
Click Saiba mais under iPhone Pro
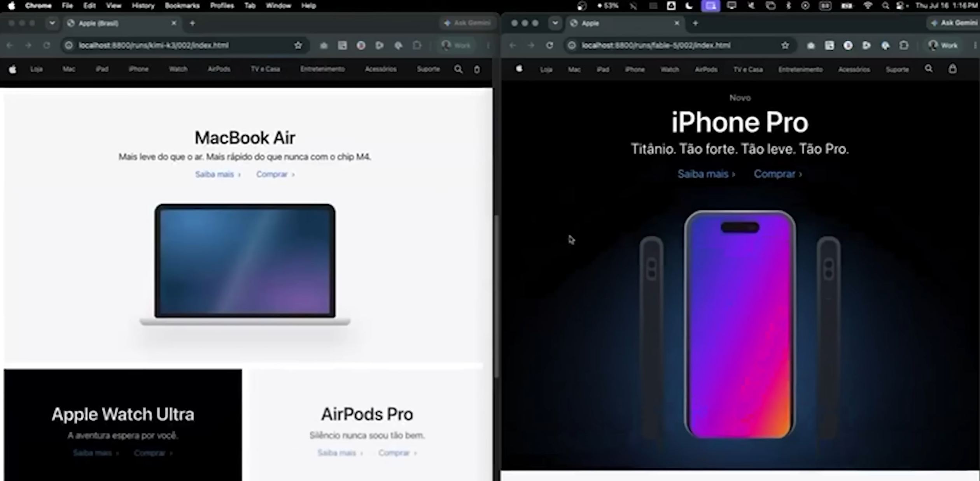tap(706, 174)
